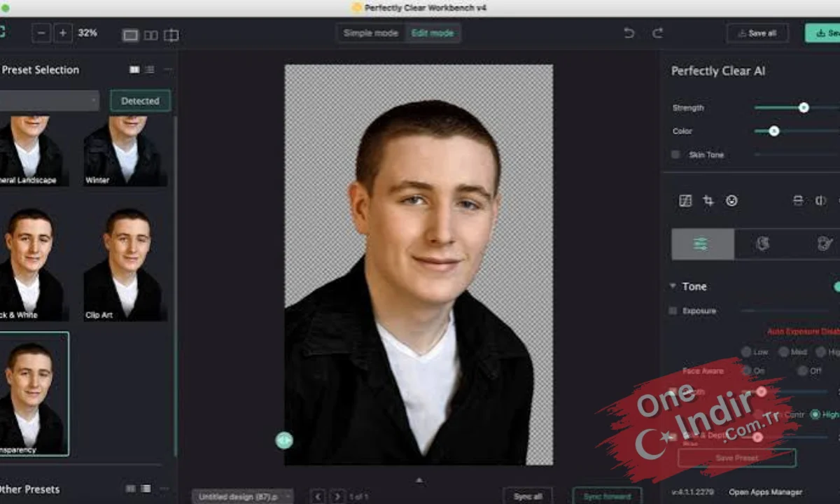Click the zoom out minus button
The height and width of the screenshot is (504, 840).
[41, 33]
